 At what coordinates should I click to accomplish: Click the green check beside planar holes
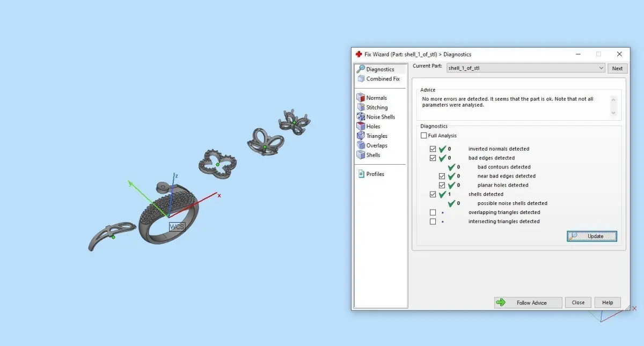[x=451, y=185]
